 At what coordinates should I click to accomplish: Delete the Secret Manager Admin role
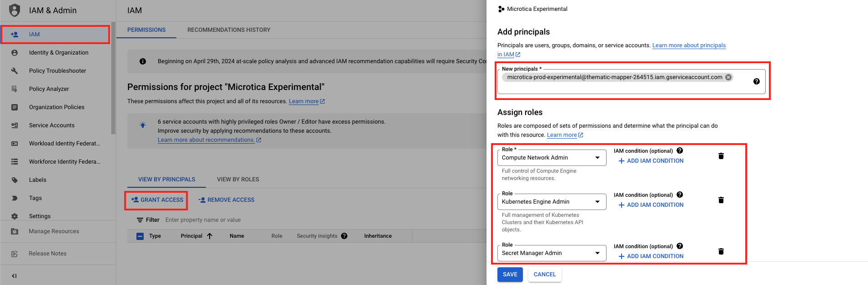point(721,251)
